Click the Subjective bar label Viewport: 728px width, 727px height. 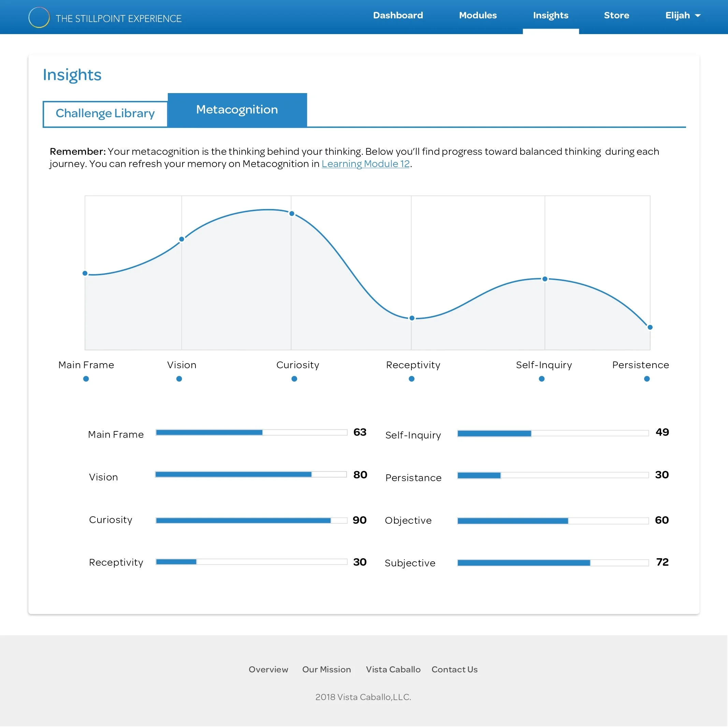click(x=410, y=563)
